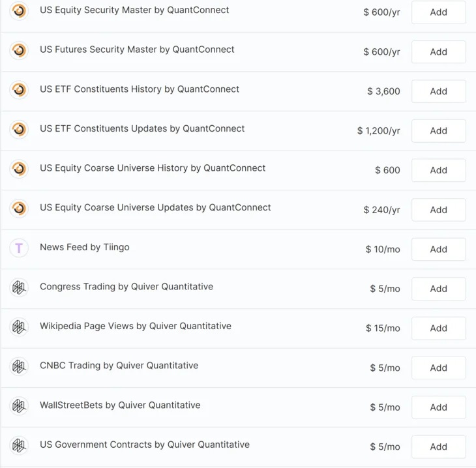The image size is (476, 468).
Task: Open the CNBC Trading by Quiver Quantitative entry
Action: (119, 366)
